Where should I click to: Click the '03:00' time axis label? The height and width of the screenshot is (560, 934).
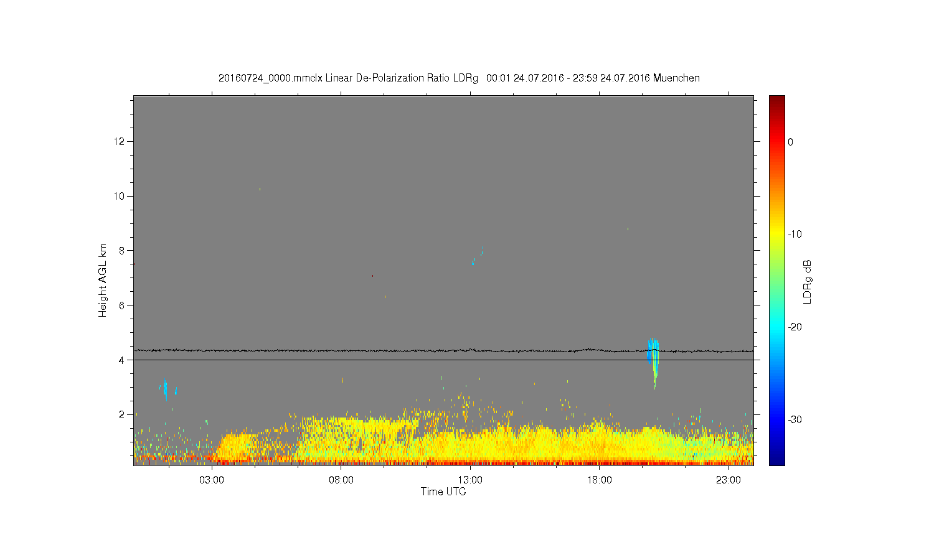tap(212, 480)
